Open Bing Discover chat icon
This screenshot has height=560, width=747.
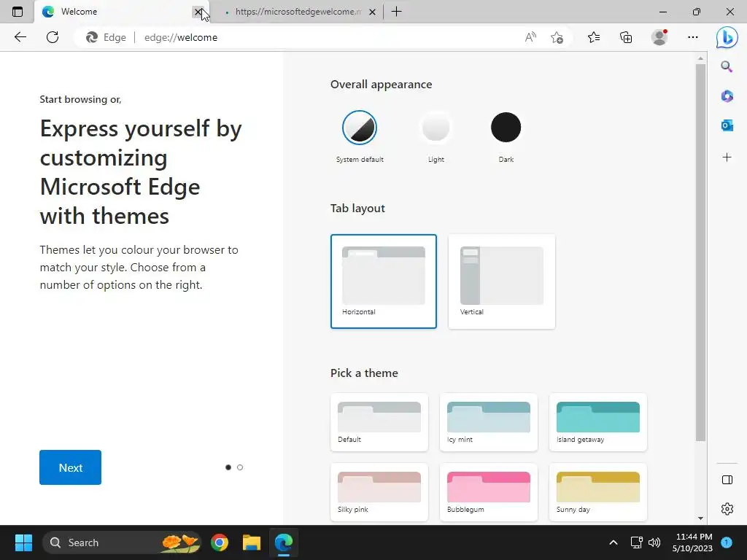[727, 37]
